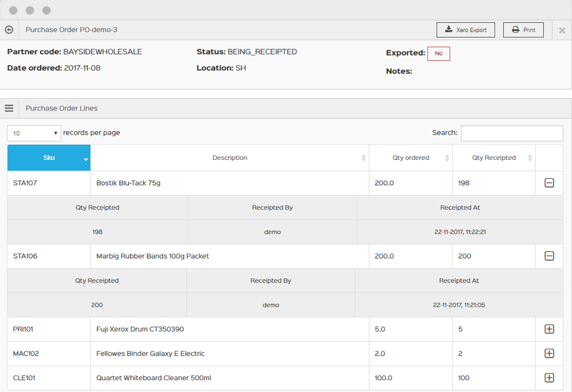Viewport: 572px width, 392px height.
Task: Select the MAC102 sku cell
Action: coord(49,353)
